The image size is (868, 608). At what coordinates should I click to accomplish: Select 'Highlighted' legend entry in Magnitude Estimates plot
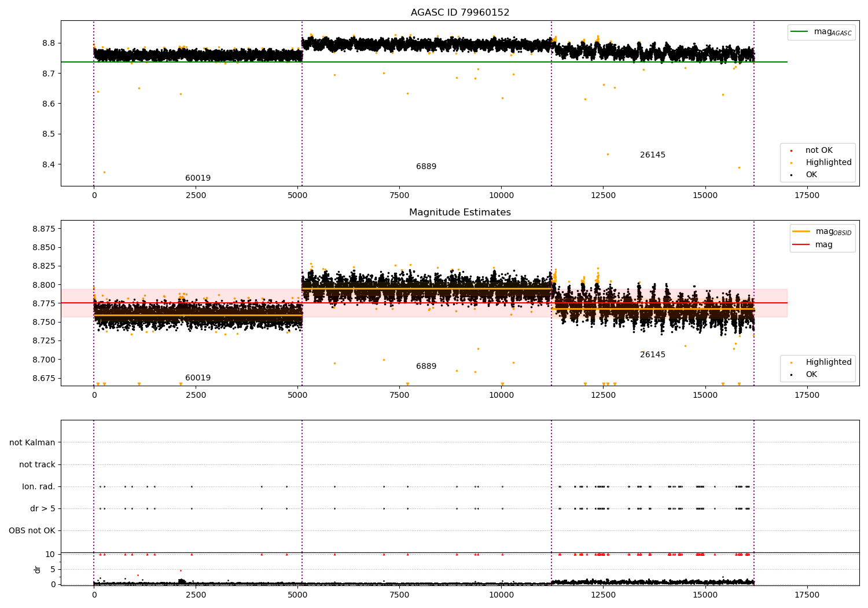pos(829,362)
